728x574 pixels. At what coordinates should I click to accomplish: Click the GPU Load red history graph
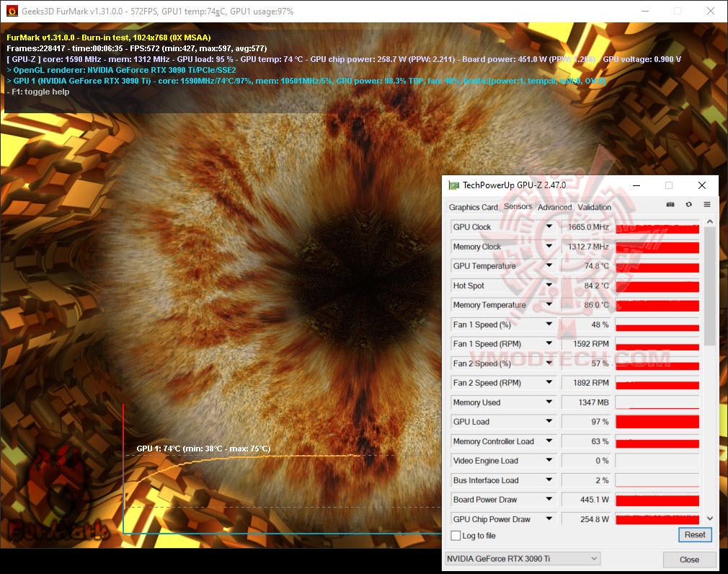[657, 422]
